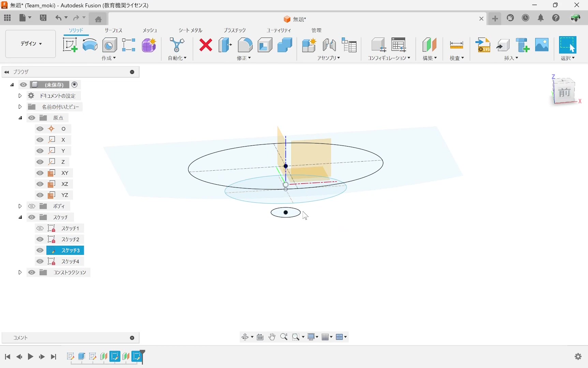Viewport: 588px width, 368px height.
Task: Expand the コンストラクション folder
Action: (x=20, y=273)
